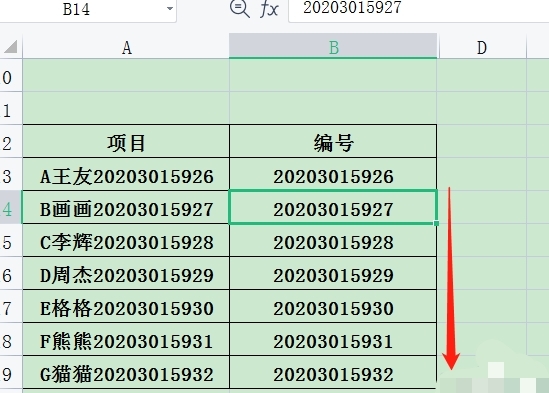Select the row header ending in 6
The height and width of the screenshot is (393, 549).
pyautogui.click(x=11, y=274)
